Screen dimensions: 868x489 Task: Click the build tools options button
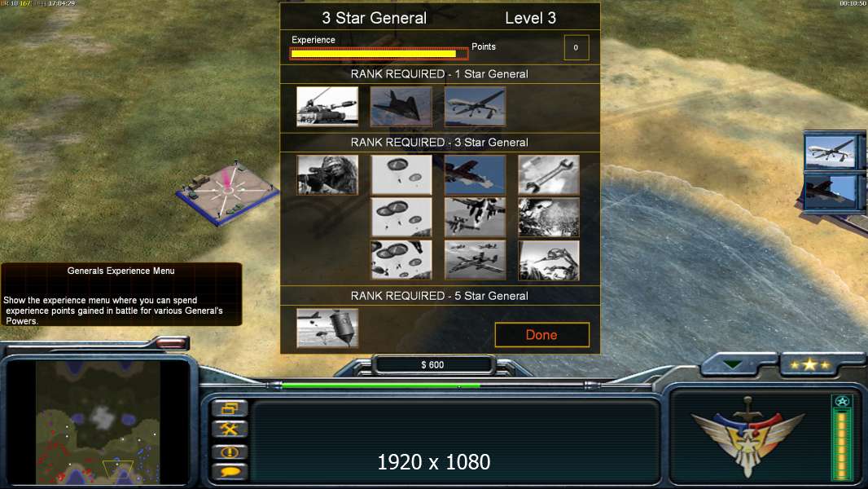pos(230,429)
